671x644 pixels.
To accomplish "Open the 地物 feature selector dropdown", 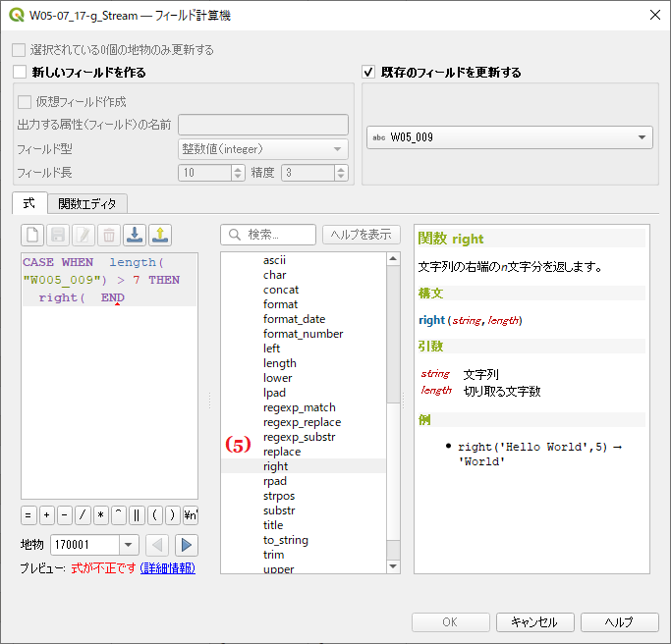I will click(129, 545).
